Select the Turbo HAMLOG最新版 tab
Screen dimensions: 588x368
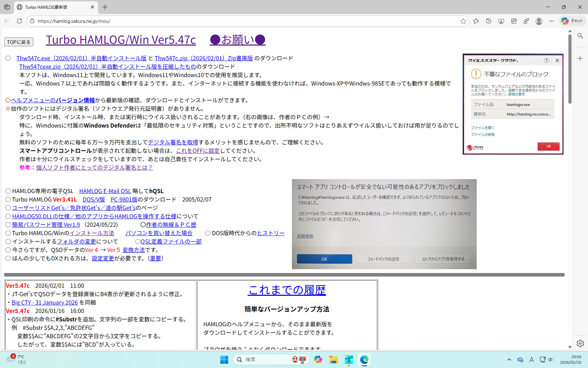point(52,7)
